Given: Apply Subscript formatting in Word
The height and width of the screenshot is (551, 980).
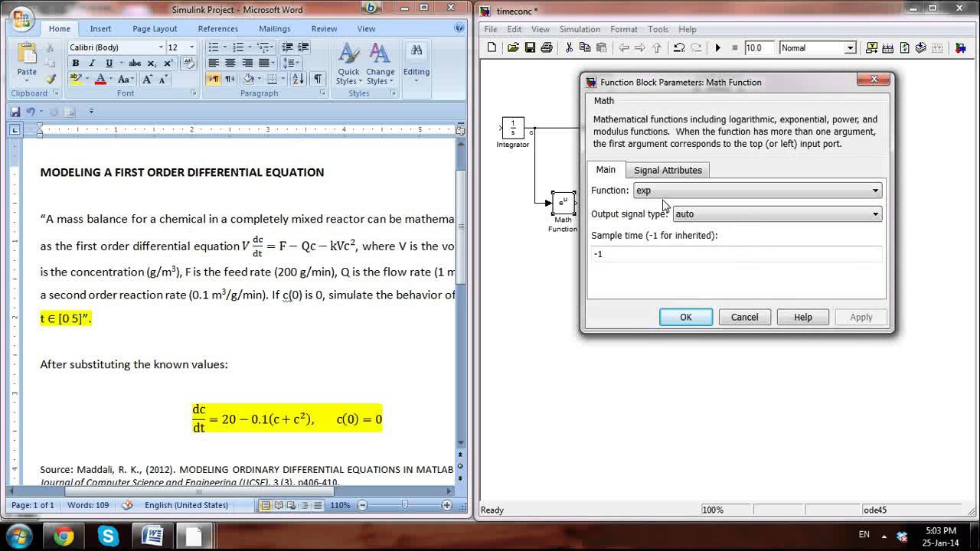Looking at the screenshot, I should pyautogui.click(x=152, y=64).
